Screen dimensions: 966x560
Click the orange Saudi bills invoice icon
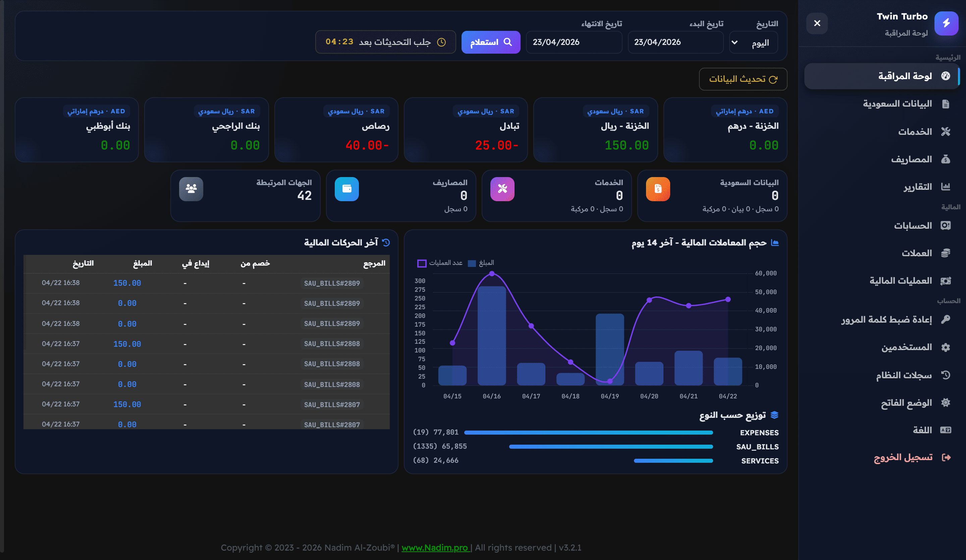(658, 189)
